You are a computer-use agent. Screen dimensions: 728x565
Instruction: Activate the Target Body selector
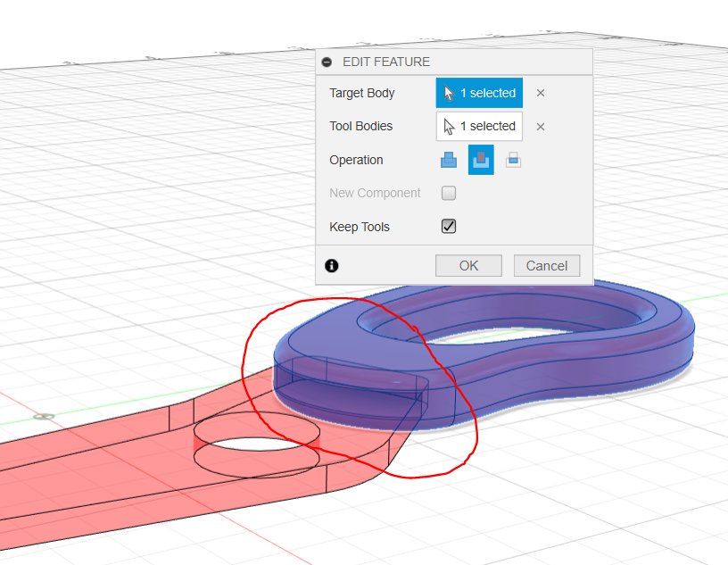click(479, 93)
